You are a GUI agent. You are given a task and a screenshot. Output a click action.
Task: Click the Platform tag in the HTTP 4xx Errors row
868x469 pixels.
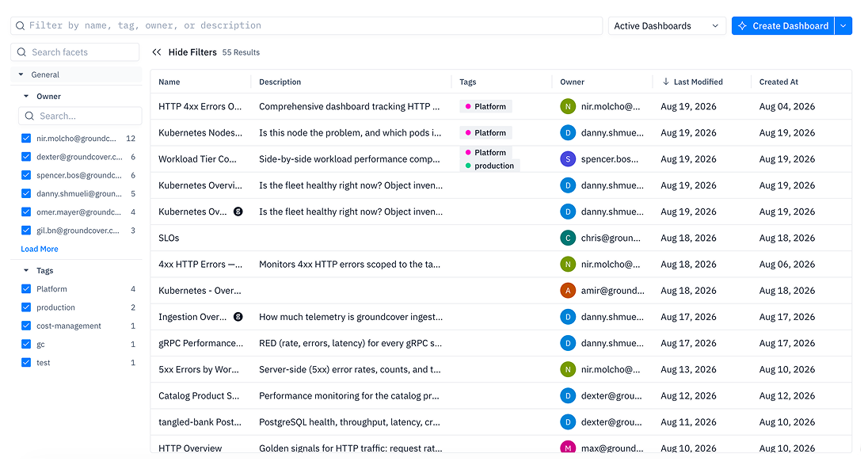pos(485,106)
